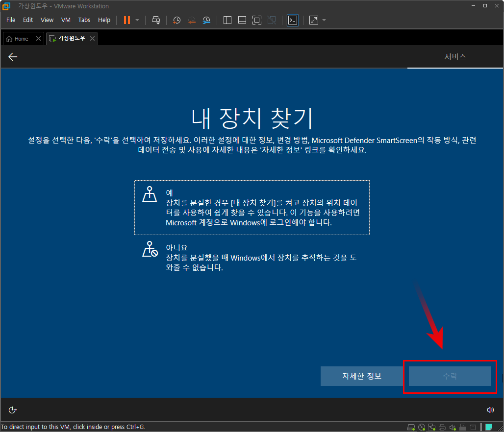The height and width of the screenshot is (432, 504).
Task: Maximize the VMware Workstation window
Action: click(485, 6)
